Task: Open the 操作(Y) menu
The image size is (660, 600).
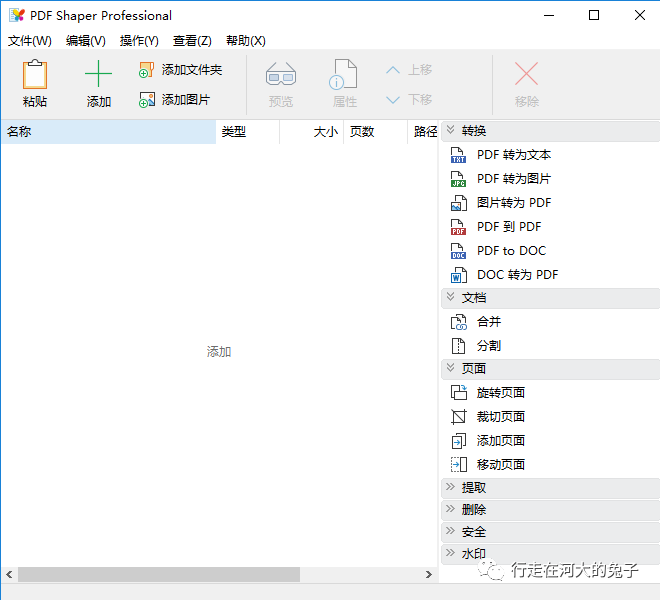Action: pos(139,41)
